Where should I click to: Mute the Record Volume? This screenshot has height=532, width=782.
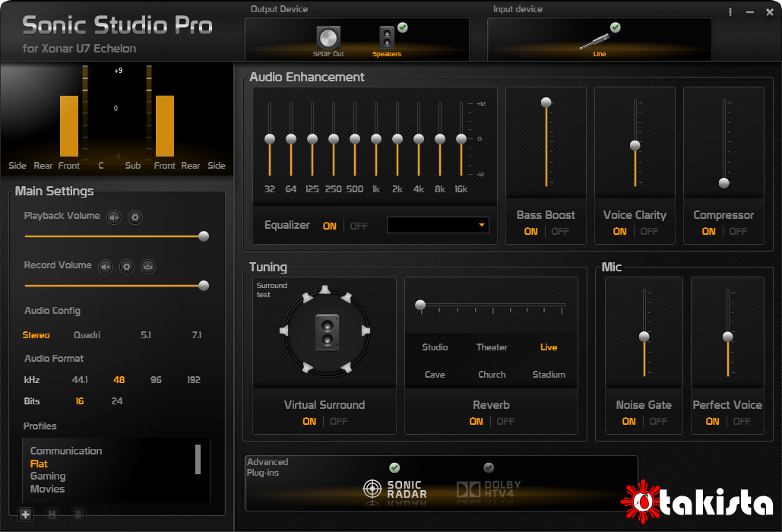[105, 267]
